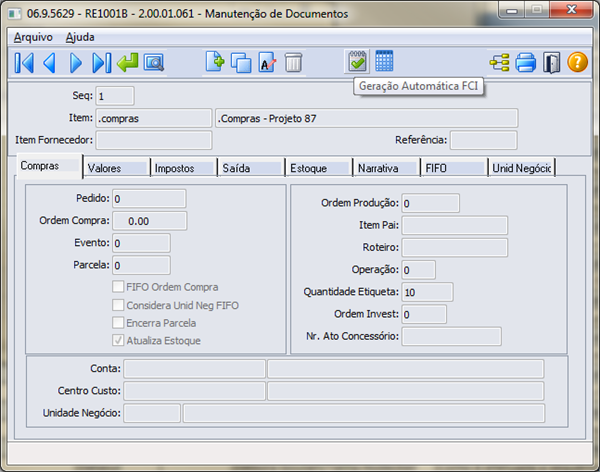Open the Ajuda menu

(x=80, y=37)
